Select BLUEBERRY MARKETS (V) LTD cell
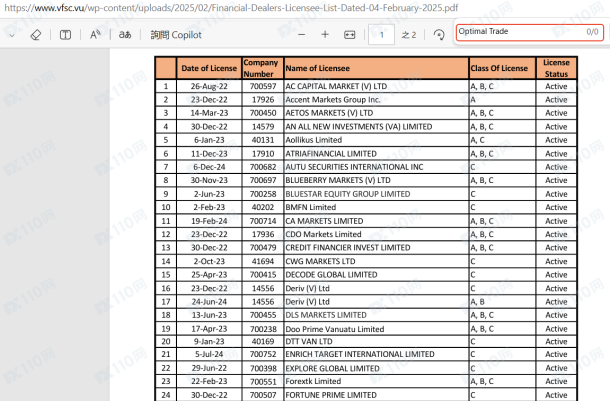 pyautogui.click(x=376, y=180)
